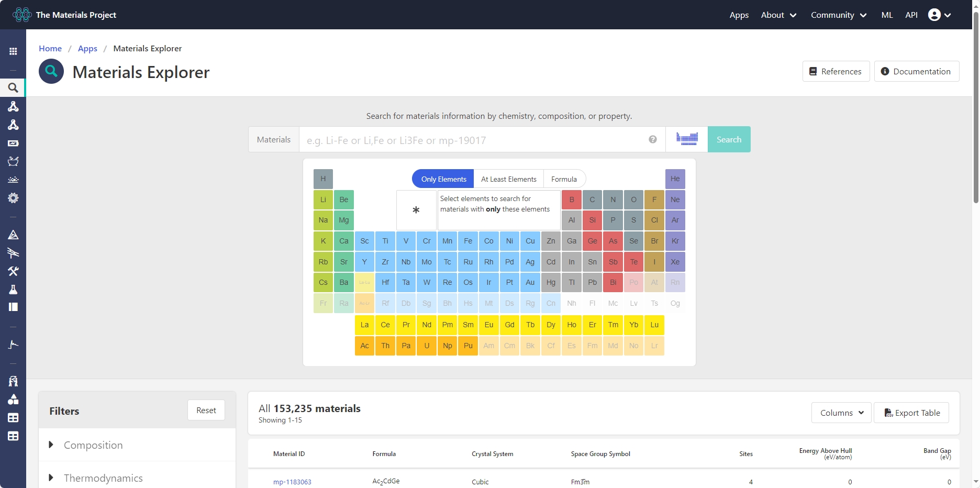Open the Community menu in navbar

pos(838,15)
